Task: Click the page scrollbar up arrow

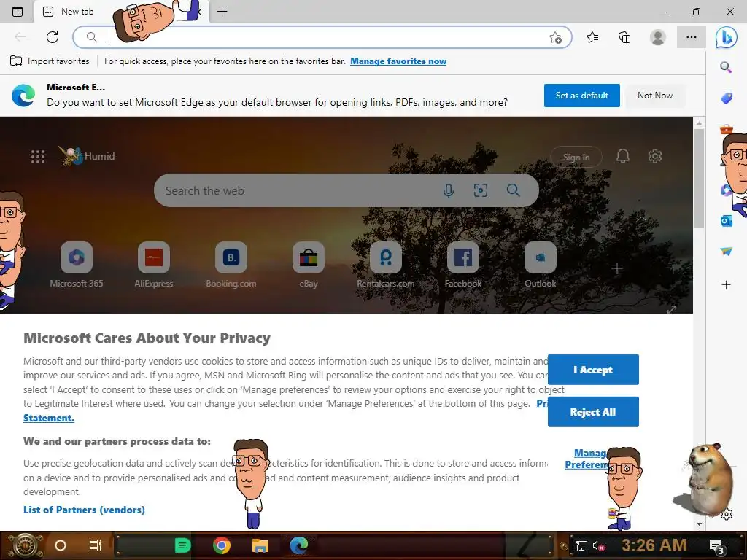Action: click(699, 122)
